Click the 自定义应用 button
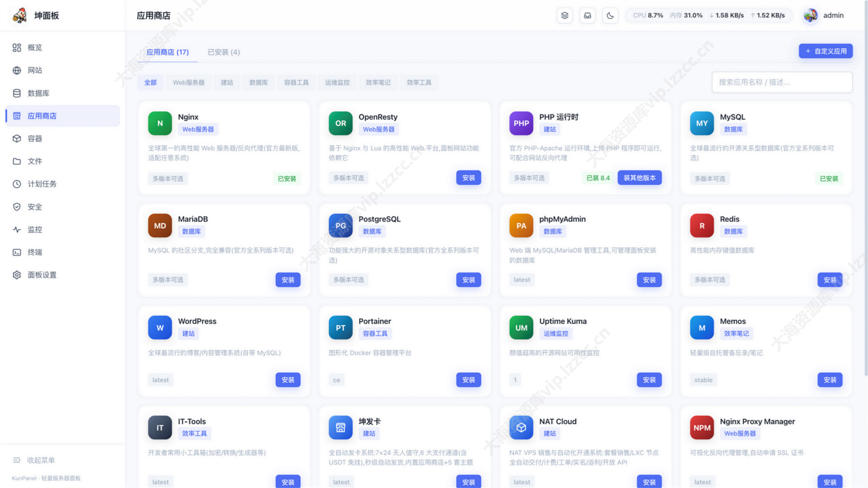Viewport: 868px width, 488px height. [826, 51]
